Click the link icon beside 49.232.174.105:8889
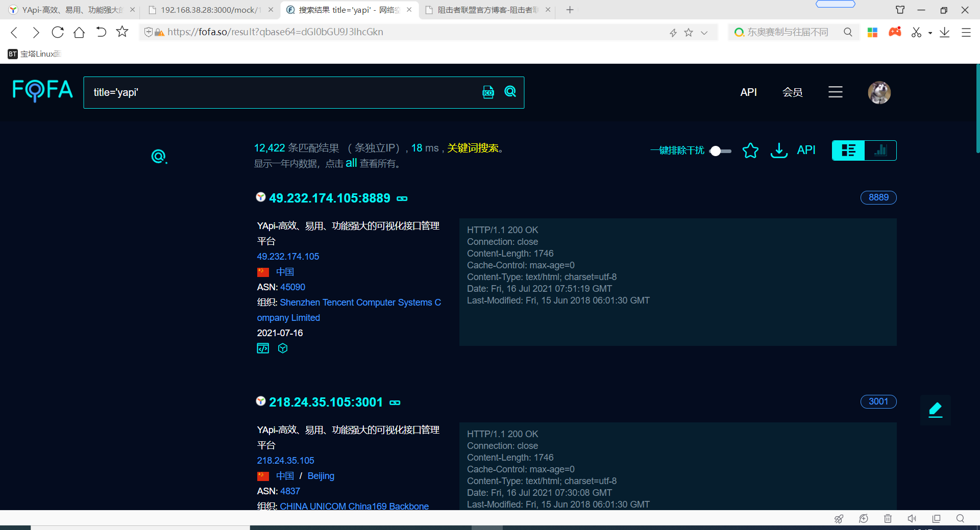This screenshot has width=980, height=530. tap(402, 198)
